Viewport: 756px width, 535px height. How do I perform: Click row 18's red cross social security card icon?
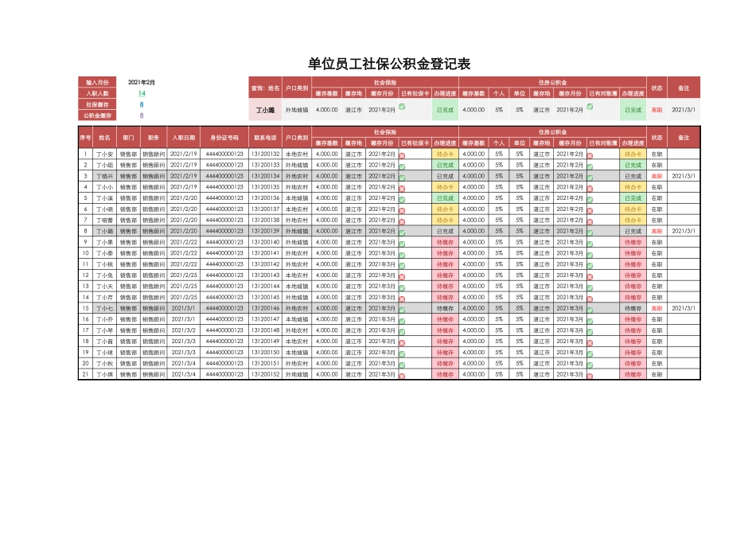(x=402, y=343)
